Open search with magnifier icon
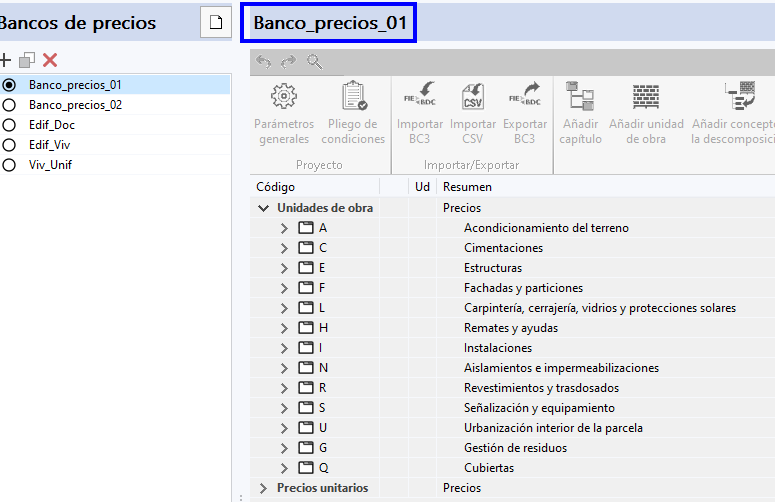 [x=315, y=62]
